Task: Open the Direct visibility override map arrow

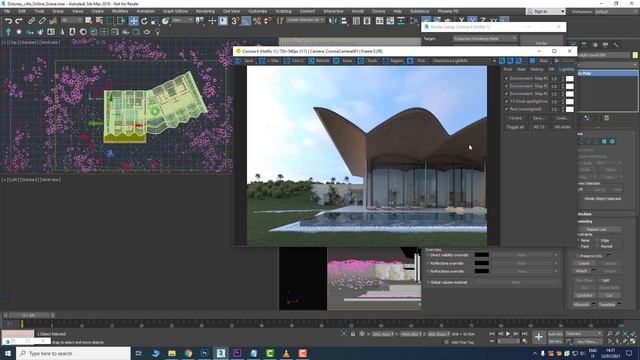Action: tap(556, 255)
